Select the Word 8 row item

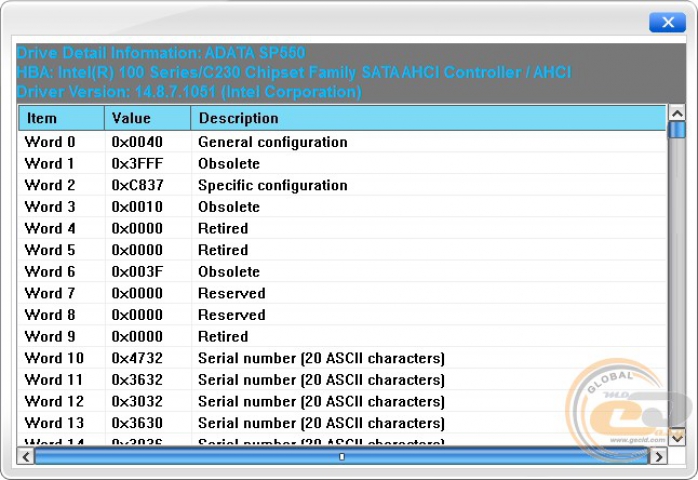pos(50,315)
